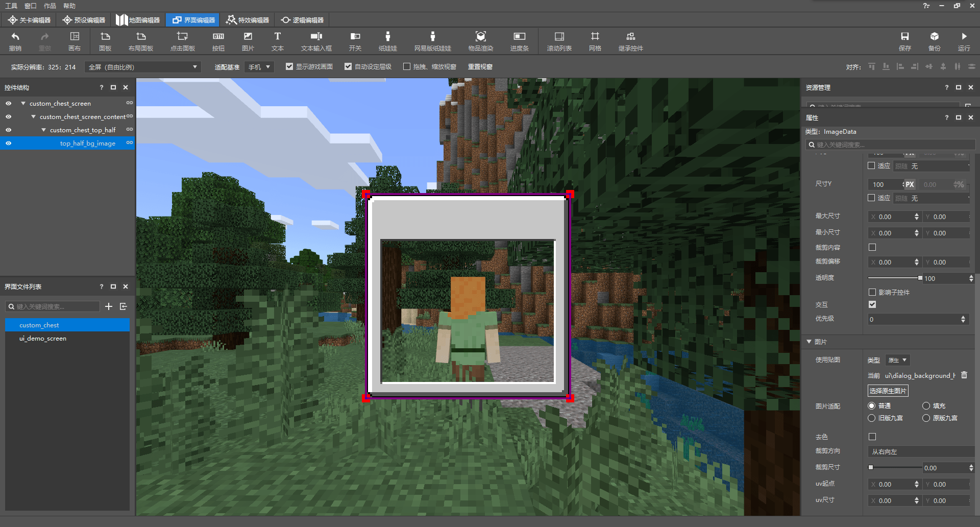This screenshot has width=980, height=527.
Task: Switch to 地图编辑器 tab
Action: [x=138, y=20]
